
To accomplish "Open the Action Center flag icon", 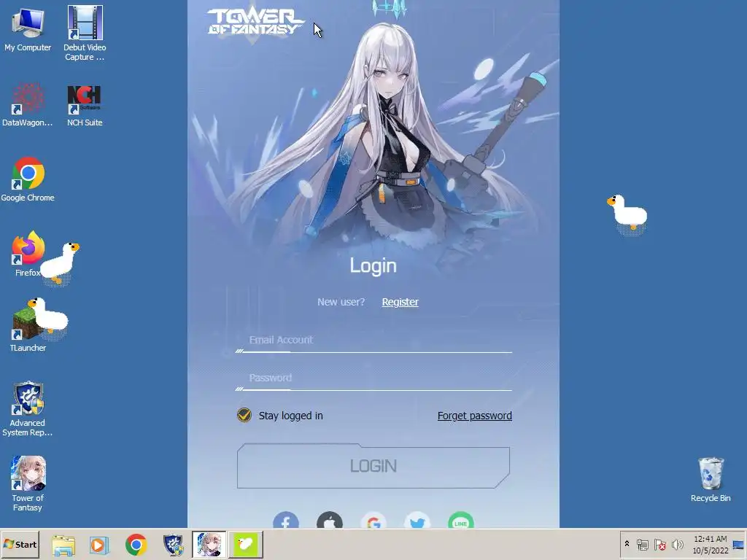I will point(659,544).
